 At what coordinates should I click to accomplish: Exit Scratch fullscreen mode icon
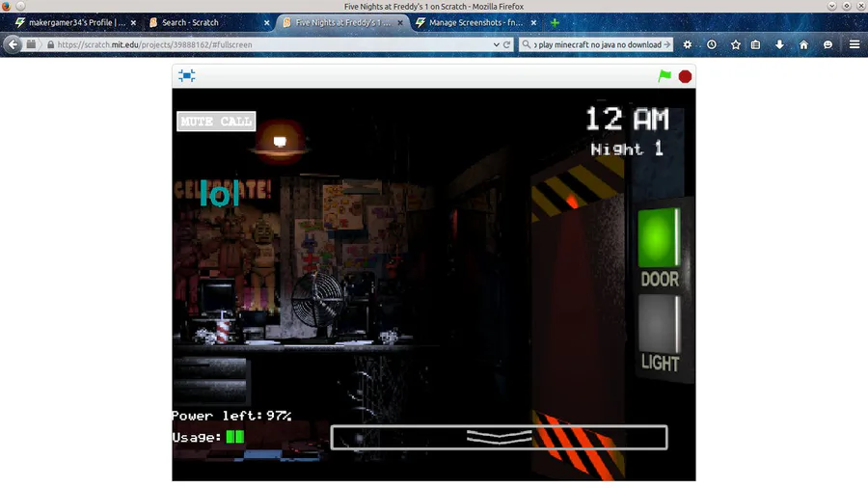click(186, 76)
